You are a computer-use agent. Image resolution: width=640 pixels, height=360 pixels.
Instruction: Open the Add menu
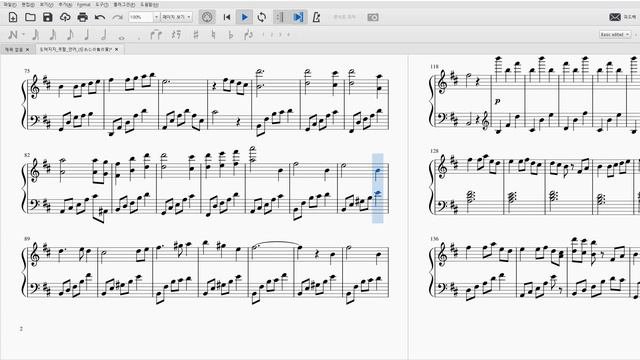coord(65,4)
